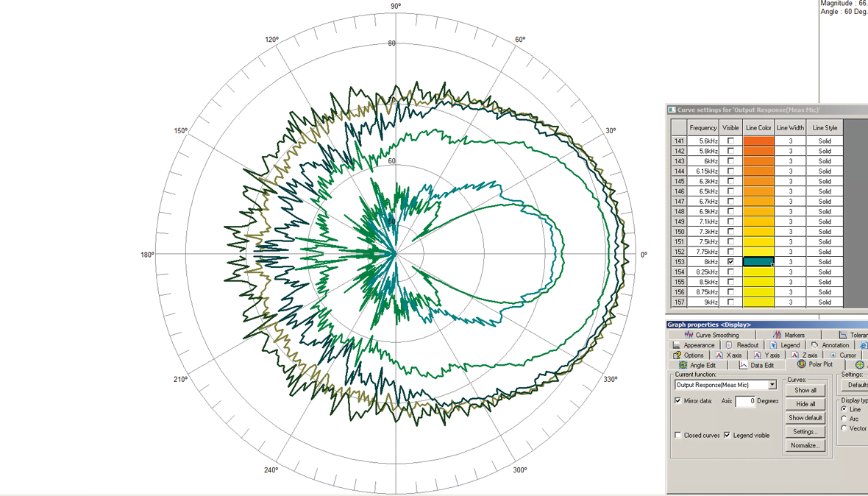Viewport: 868px width, 496px height.
Task: Select the Arc display type
Action: point(844,419)
